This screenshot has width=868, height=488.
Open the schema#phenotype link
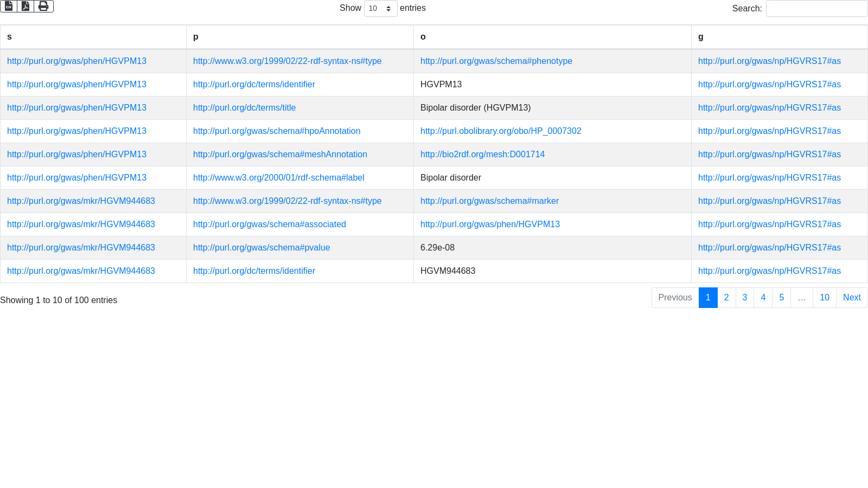pos(496,61)
